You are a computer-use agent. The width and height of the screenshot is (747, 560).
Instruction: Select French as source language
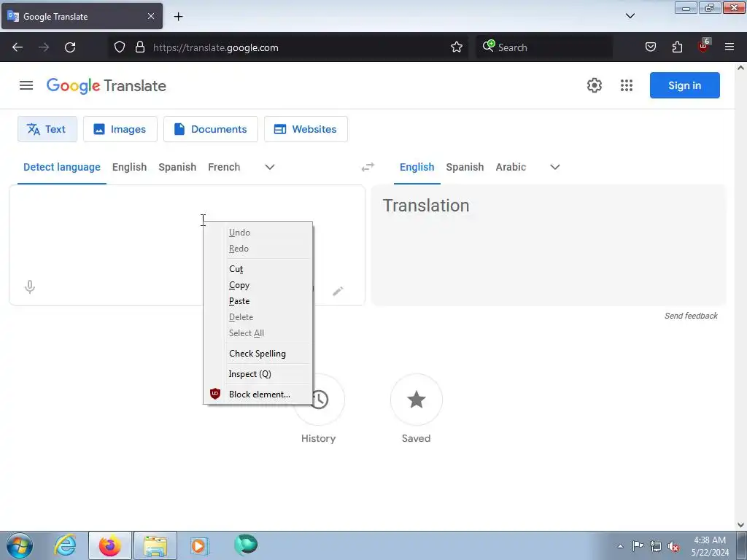tap(224, 167)
